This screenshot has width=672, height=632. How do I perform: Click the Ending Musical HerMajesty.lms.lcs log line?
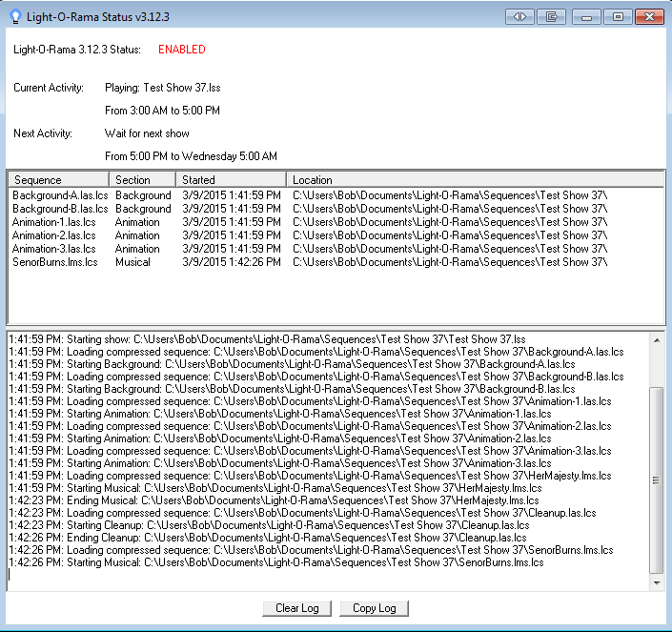(x=275, y=500)
